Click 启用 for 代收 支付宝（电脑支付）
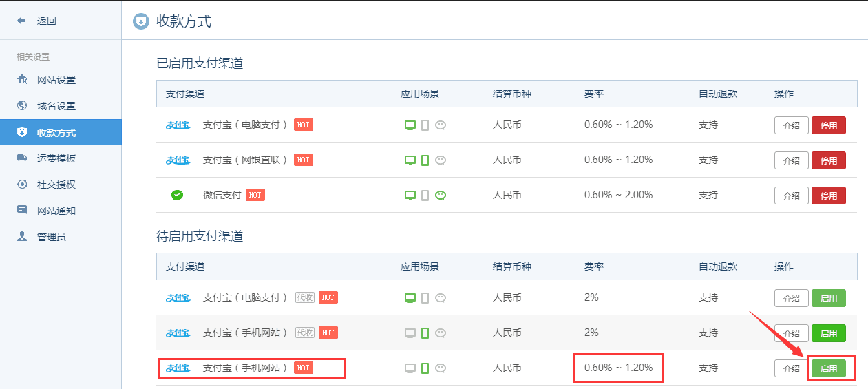868x389 pixels. [x=829, y=298]
